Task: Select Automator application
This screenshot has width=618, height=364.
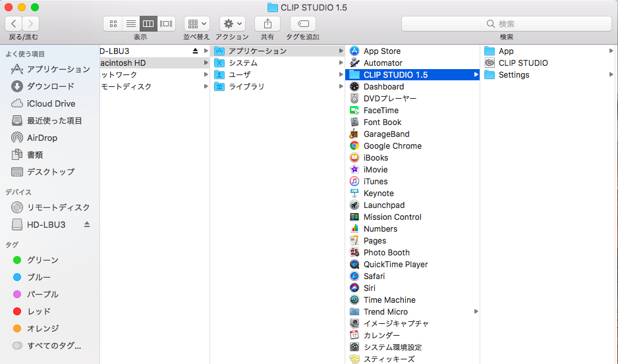Action: pos(412,63)
